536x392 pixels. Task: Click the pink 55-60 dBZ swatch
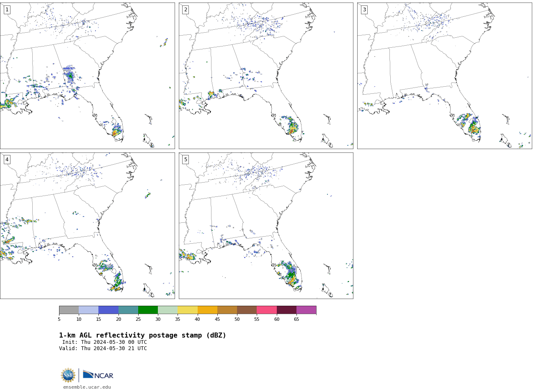(267, 310)
